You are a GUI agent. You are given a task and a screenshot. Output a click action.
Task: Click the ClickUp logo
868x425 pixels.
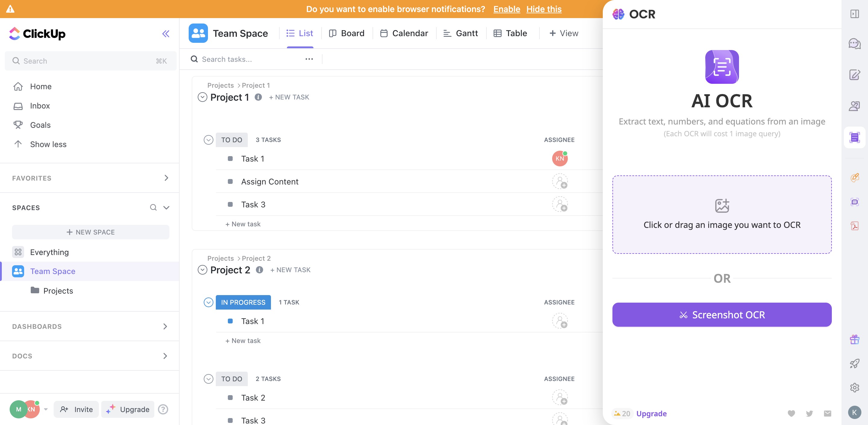coord(37,34)
